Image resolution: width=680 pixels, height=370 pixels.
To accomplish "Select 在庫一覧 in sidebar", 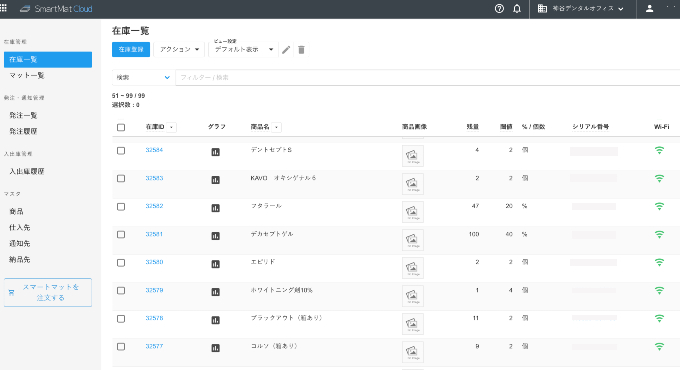I will (x=48, y=59).
